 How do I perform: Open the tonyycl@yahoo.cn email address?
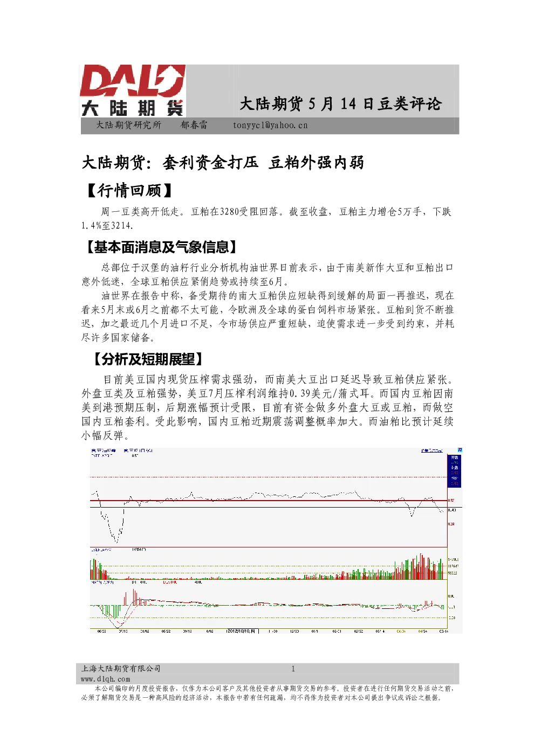(270, 125)
